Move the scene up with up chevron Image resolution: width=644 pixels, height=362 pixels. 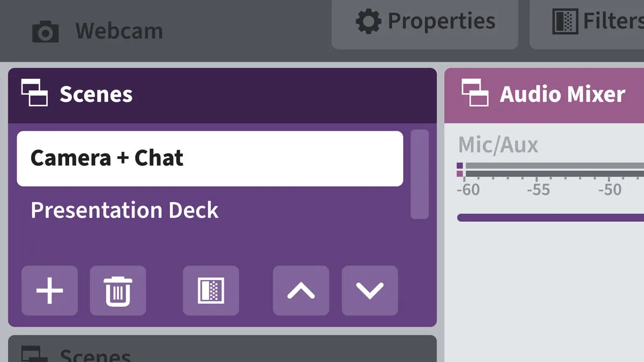[x=301, y=290]
